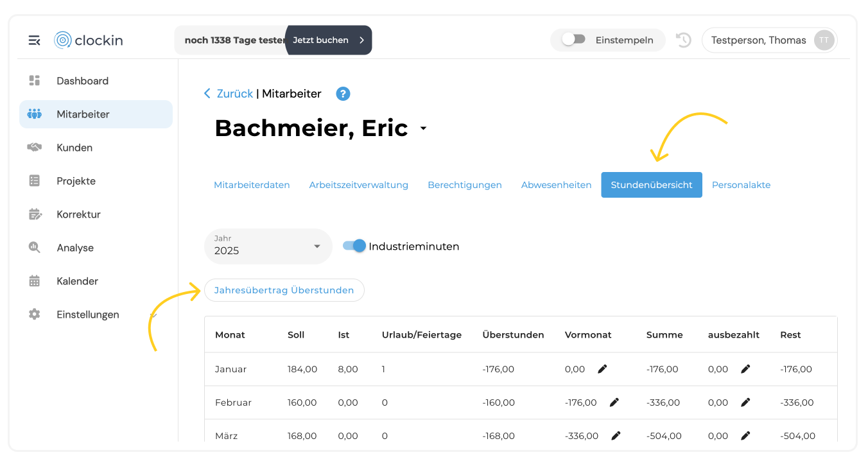
Task: Expand the employee selector arrow beside Bachmeier, Eric
Action: pos(423,129)
